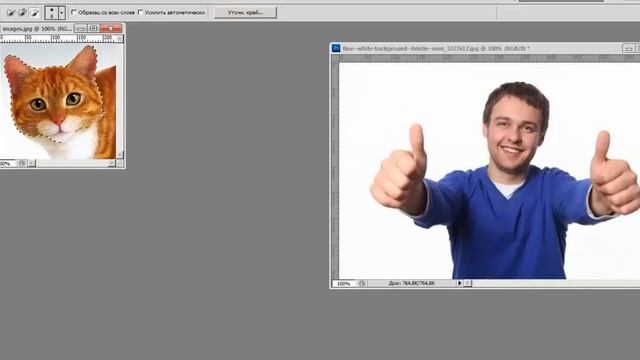Click the brush size preview box
This screenshot has height=360, width=640.
point(51,13)
